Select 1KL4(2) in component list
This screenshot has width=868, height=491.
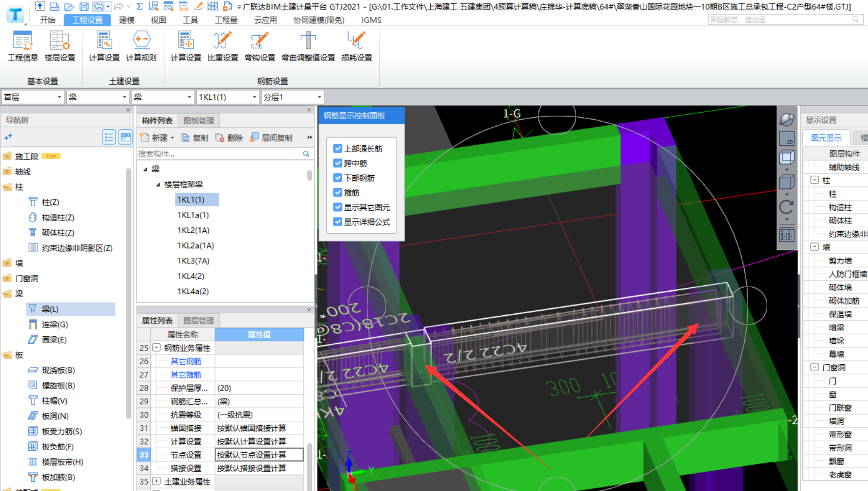[191, 276]
